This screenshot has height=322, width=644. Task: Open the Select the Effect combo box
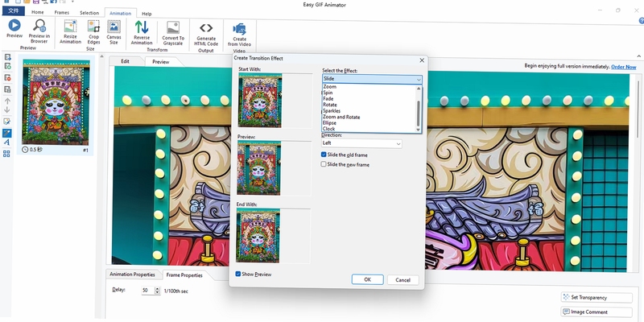[x=372, y=79]
